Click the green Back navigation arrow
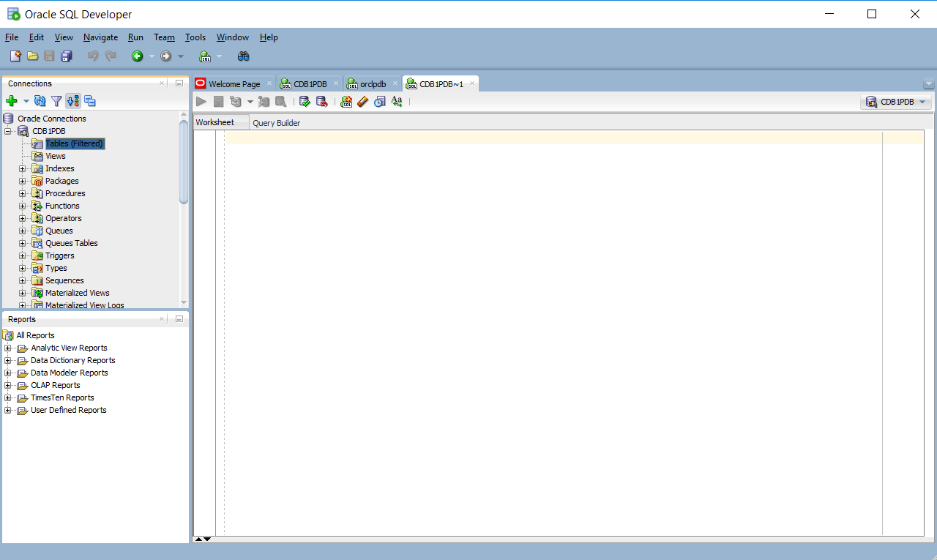937x560 pixels. click(x=137, y=56)
